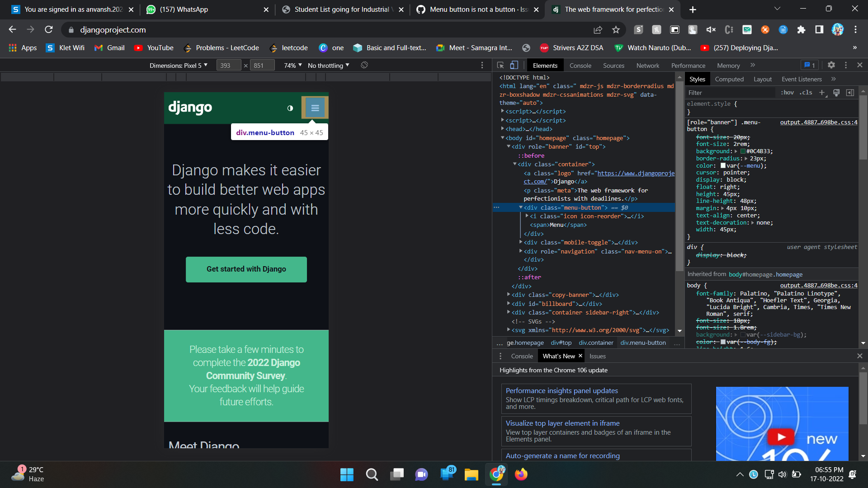Enable the :hov element state toggle
Viewport: 868px width, 488px height.
click(x=787, y=93)
